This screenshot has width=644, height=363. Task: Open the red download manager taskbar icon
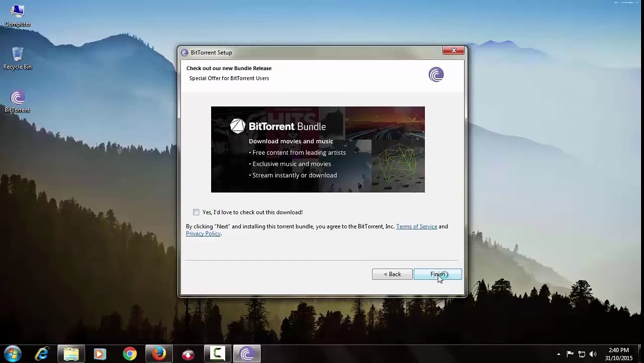tap(188, 354)
